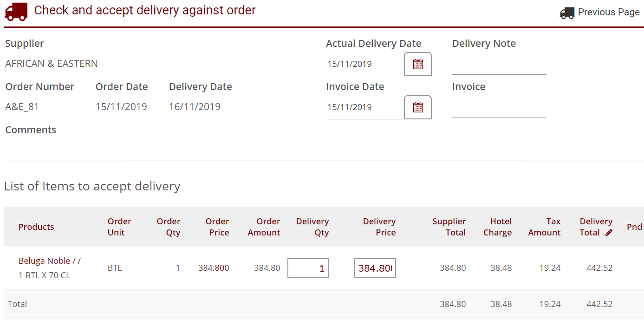Click the Pnd column header
Viewport: 644px width, 320px height.
[x=634, y=227]
